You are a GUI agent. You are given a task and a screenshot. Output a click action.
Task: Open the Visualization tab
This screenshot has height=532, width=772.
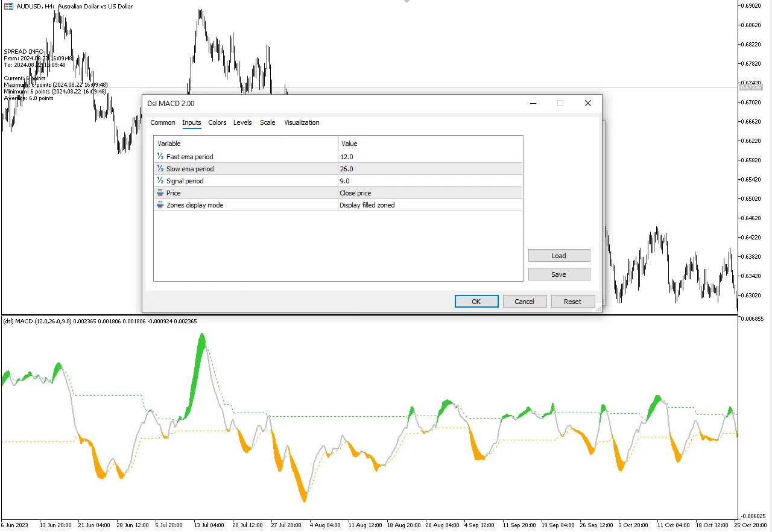(302, 122)
